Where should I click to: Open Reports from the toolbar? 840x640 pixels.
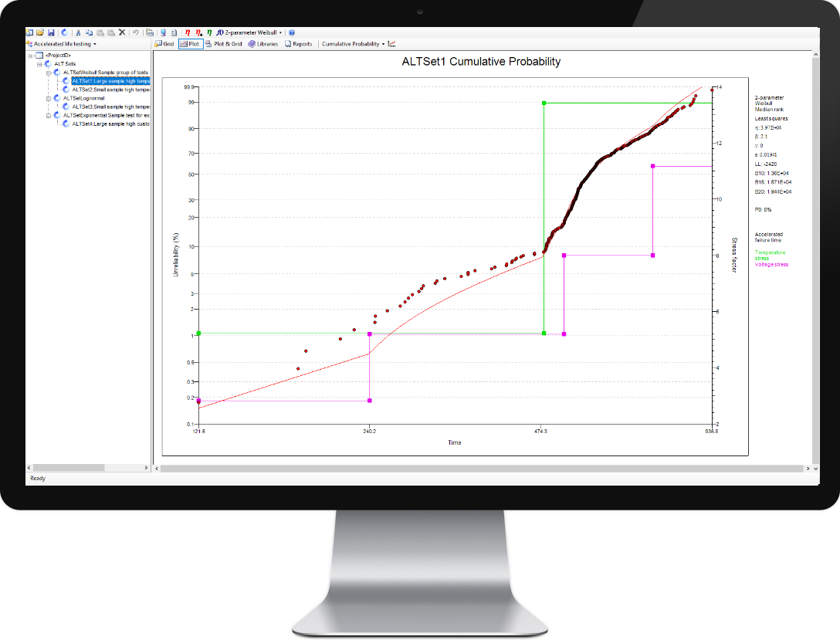[x=299, y=44]
